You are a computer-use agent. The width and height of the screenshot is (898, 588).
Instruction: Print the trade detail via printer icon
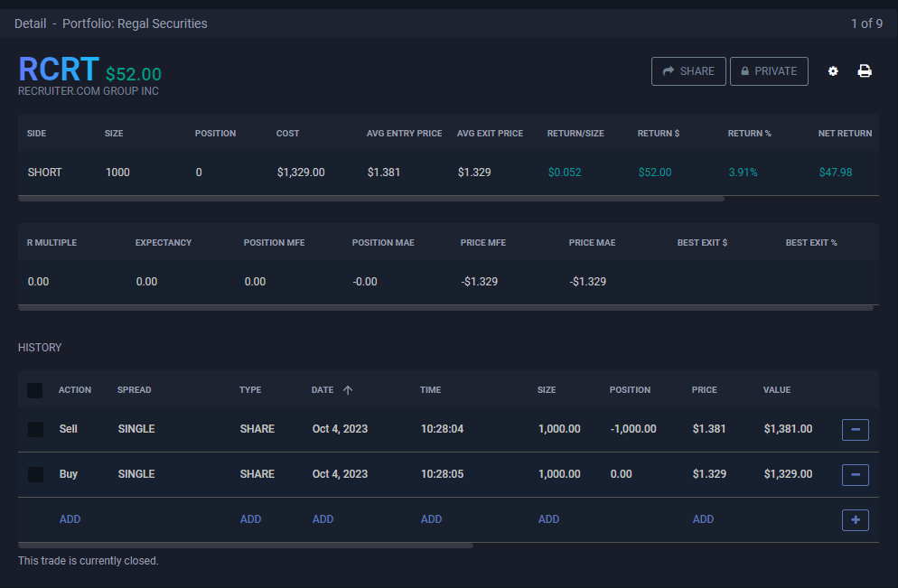[865, 71]
